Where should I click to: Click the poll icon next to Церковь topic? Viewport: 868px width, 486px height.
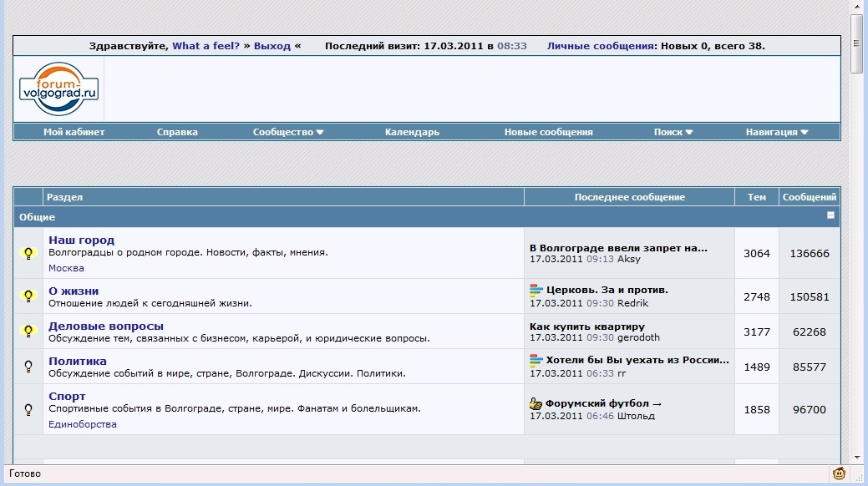(x=536, y=290)
